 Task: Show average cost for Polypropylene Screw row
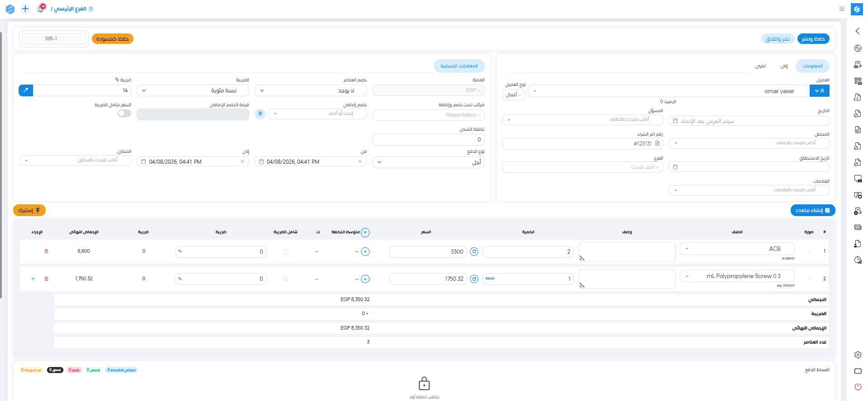coord(365,279)
